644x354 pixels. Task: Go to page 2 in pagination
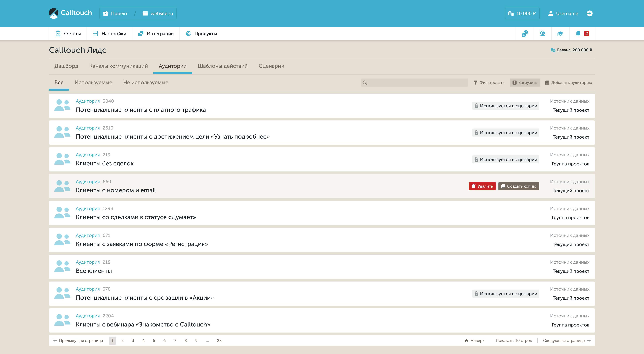coord(122,340)
